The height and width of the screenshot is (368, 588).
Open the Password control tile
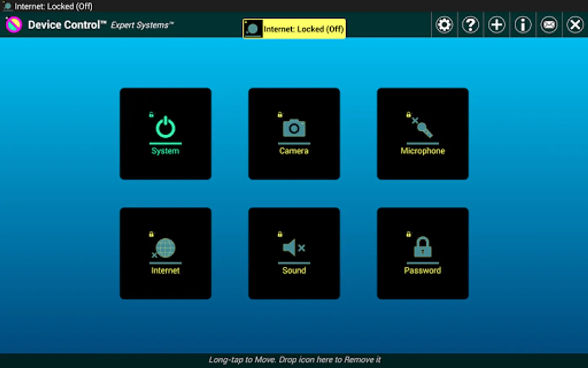(x=423, y=253)
